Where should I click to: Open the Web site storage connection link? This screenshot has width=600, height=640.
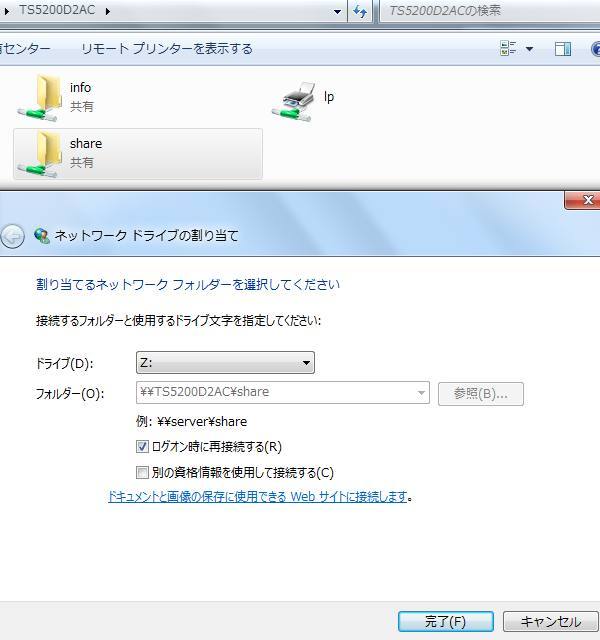pos(257,497)
